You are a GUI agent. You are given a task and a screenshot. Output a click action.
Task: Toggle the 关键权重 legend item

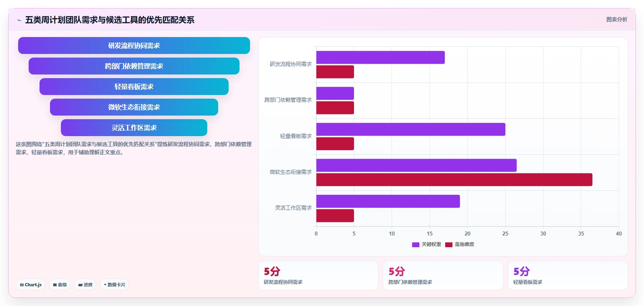tap(427, 244)
